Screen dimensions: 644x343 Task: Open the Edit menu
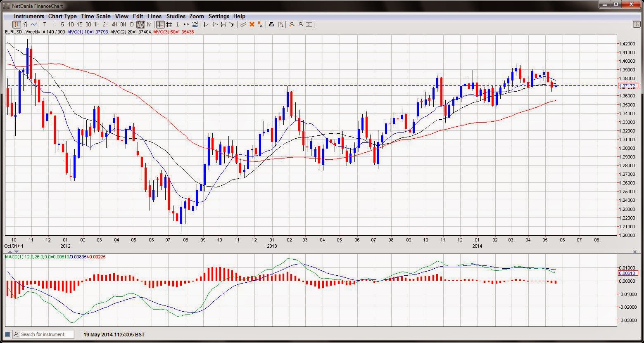(138, 16)
